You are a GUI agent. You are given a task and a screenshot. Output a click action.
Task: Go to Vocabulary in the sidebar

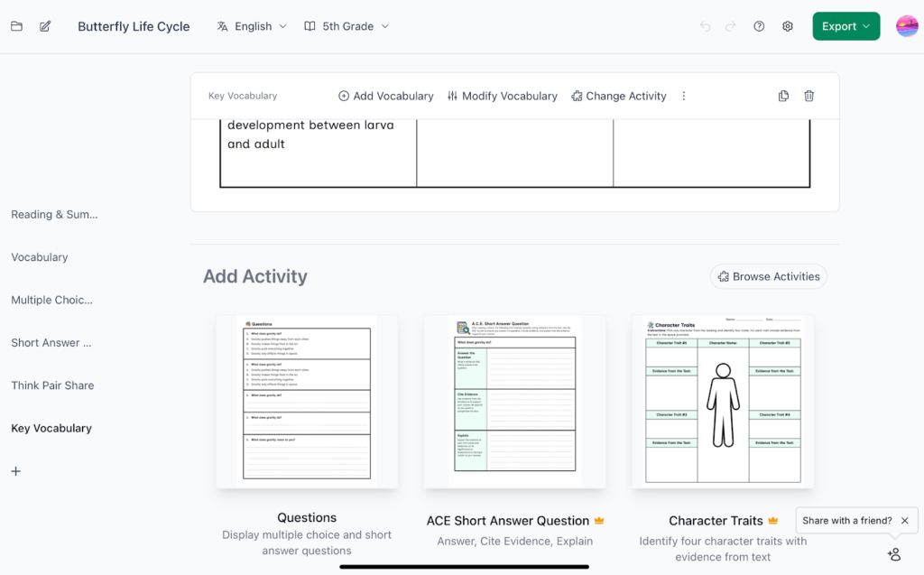(40, 257)
